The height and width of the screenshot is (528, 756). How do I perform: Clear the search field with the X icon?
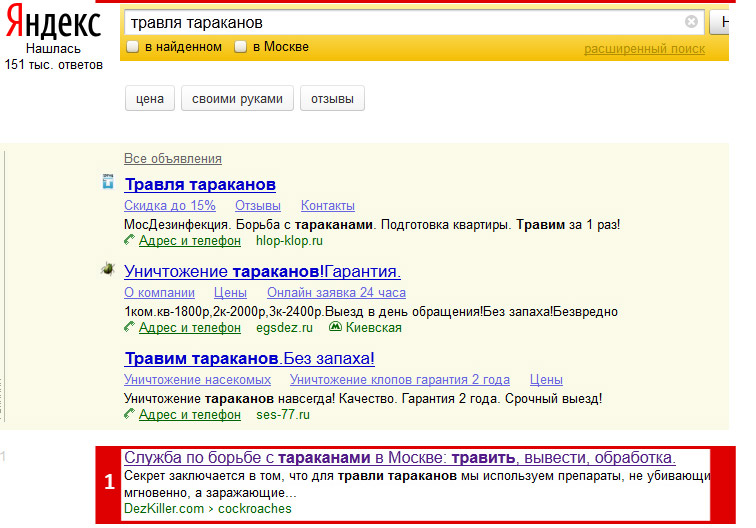tap(691, 22)
